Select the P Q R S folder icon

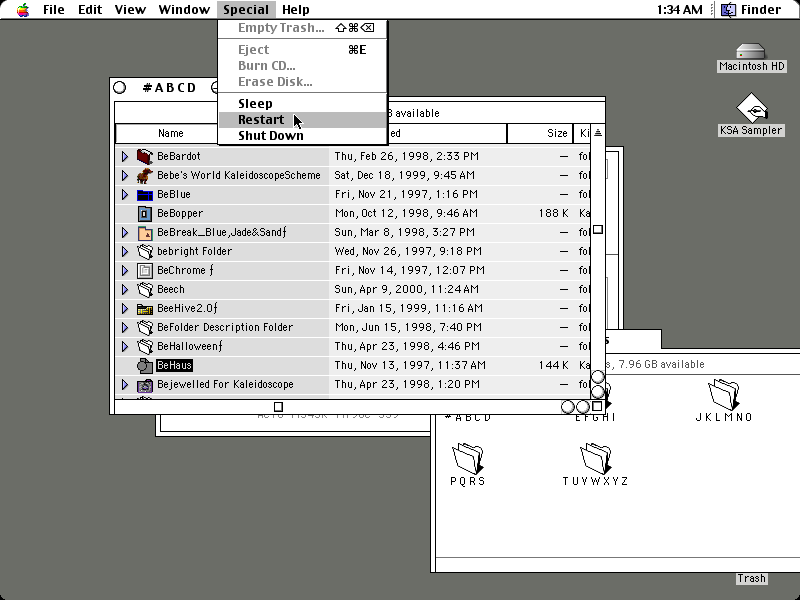click(468, 458)
